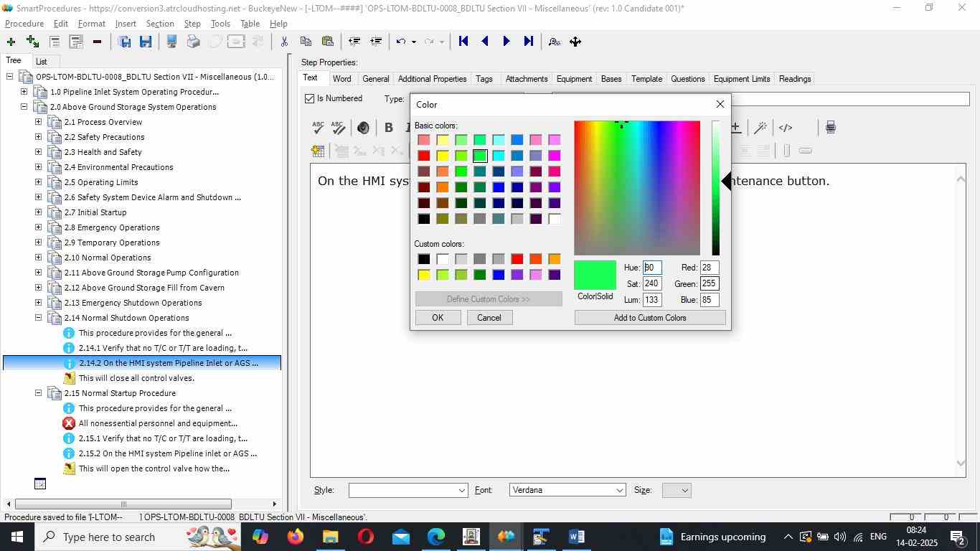The height and width of the screenshot is (551, 980).
Task: Select 'This will close all control valves.' note
Action: click(x=136, y=378)
